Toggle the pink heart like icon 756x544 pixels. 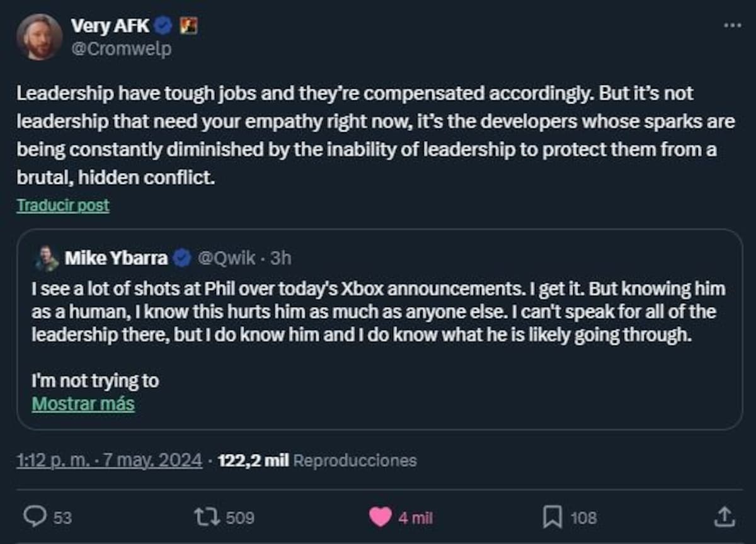(x=380, y=517)
